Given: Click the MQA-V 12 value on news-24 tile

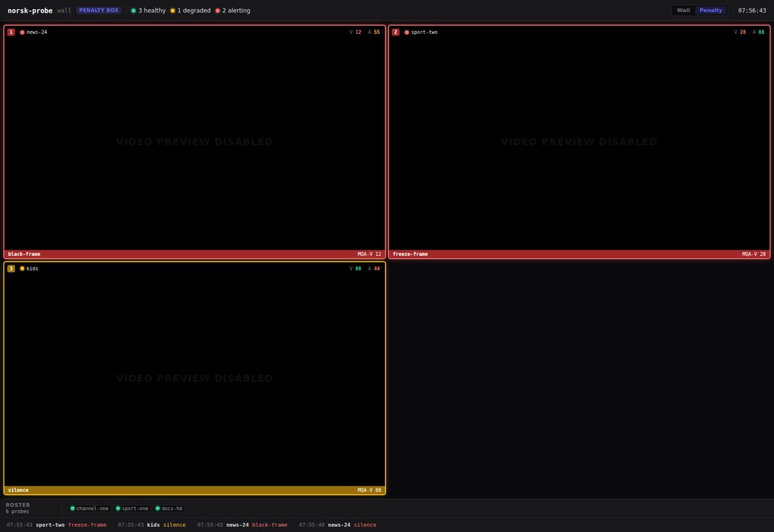Looking at the screenshot, I should tap(369, 254).
